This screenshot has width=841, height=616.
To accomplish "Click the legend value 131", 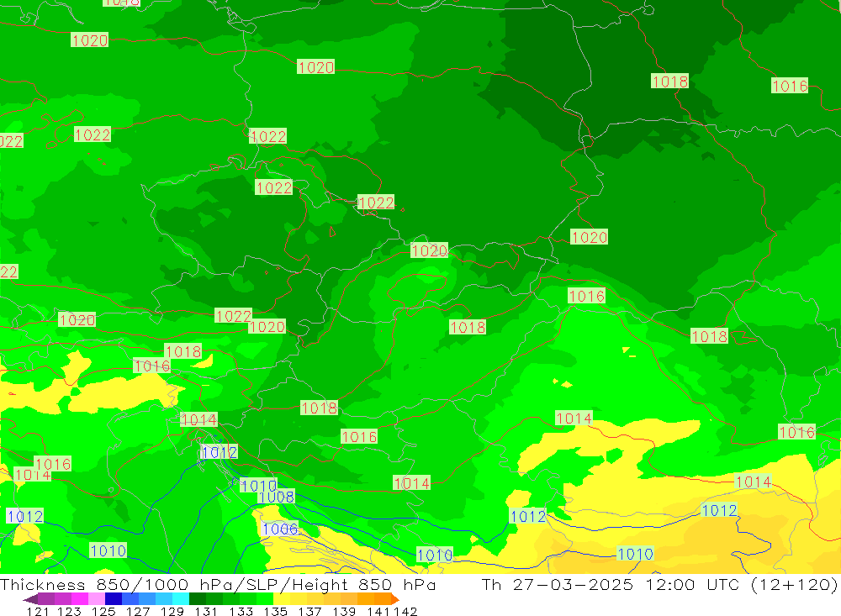I will (205, 611).
